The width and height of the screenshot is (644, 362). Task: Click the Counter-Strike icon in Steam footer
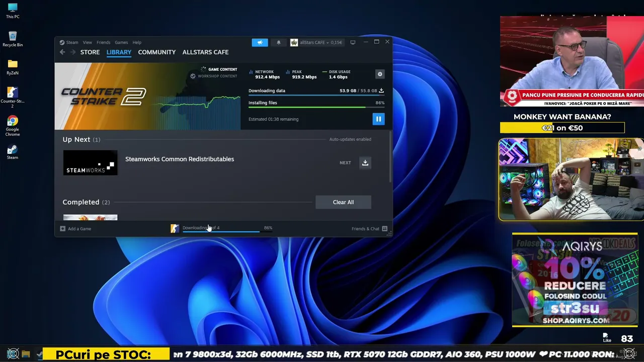pos(175,229)
